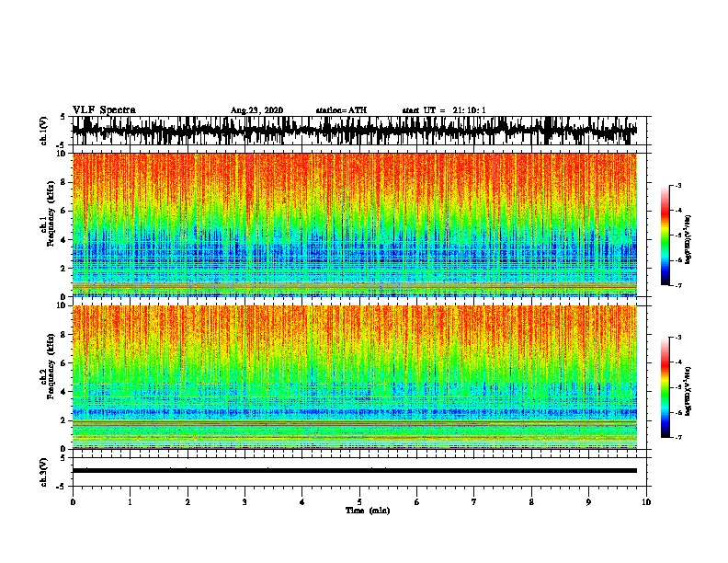Click ch.2 frequency tick "8" kHz

64,335
